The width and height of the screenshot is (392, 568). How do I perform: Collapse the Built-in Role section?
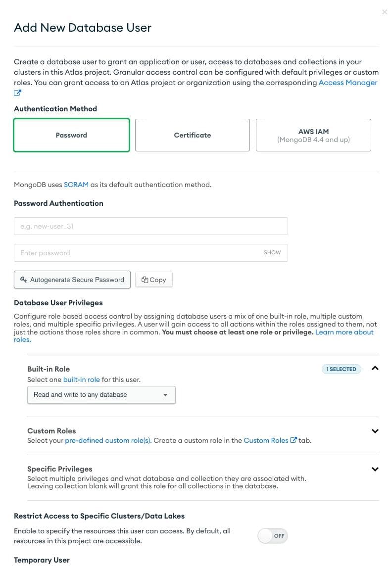pyautogui.click(x=375, y=368)
